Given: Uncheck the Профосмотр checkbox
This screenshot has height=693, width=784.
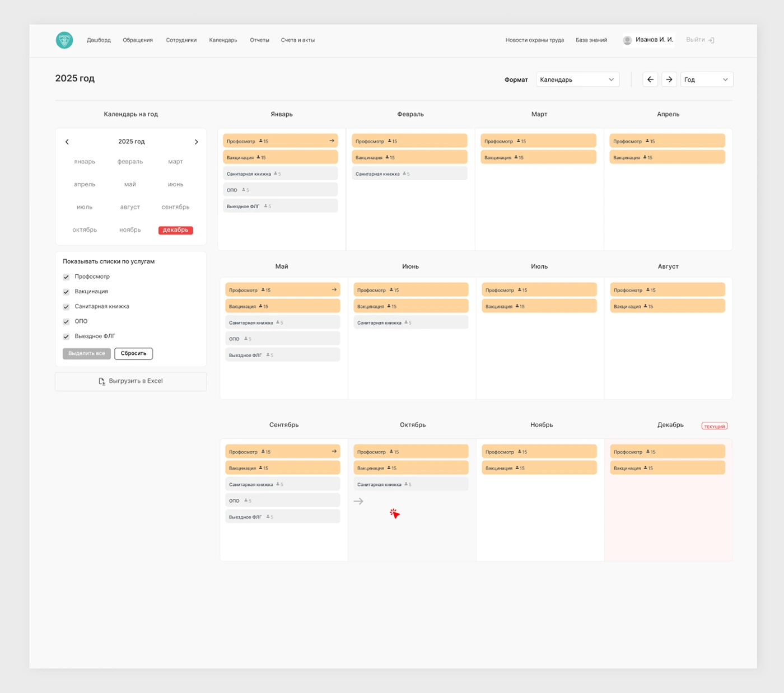Looking at the screenshot, I should coord(66,277).
